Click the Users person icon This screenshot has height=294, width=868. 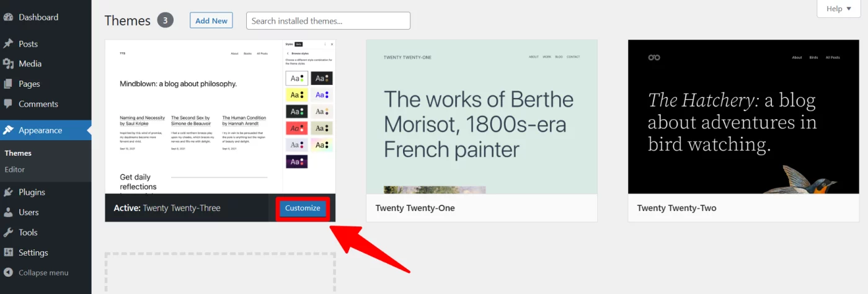[8, 212]
